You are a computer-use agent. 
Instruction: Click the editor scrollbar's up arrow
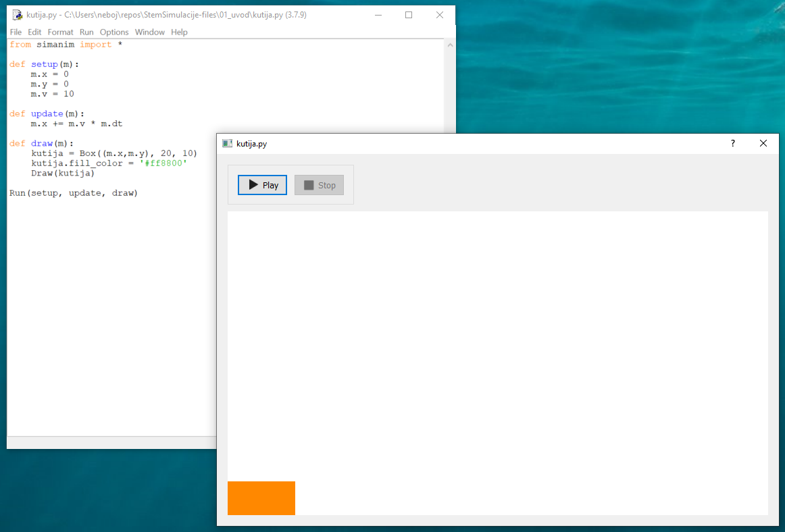coord(449,45)
